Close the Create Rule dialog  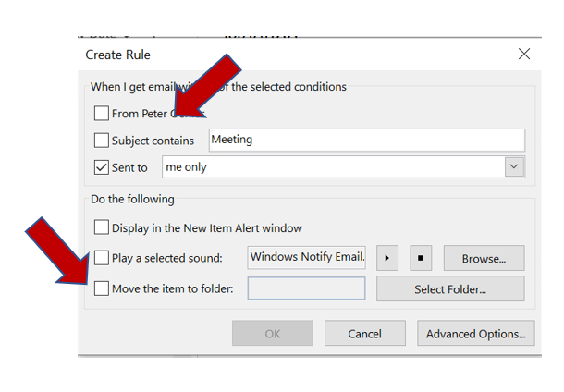click(x=524, y=55)
